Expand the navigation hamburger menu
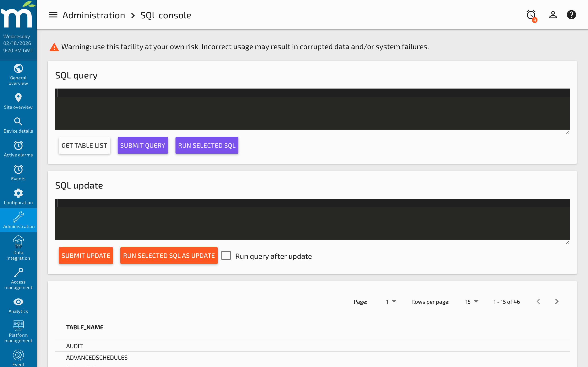Screen dimensions: 588x367 click(53, 15)
